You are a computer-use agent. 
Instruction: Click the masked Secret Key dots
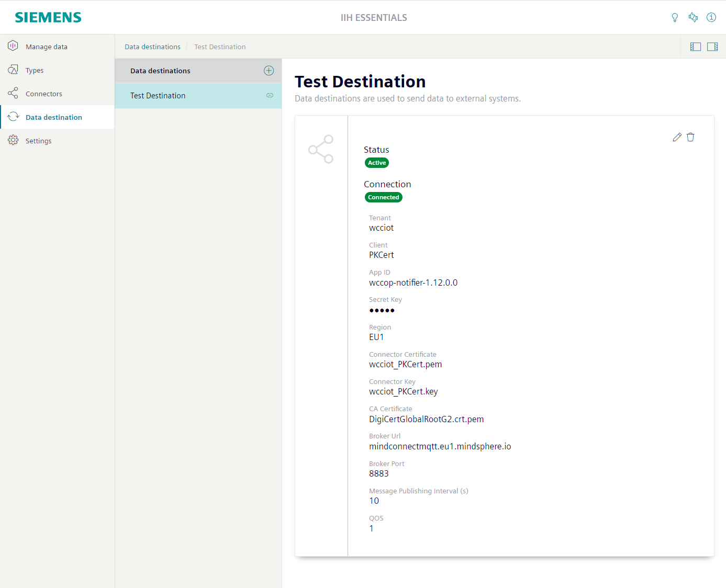coord(382,310)
